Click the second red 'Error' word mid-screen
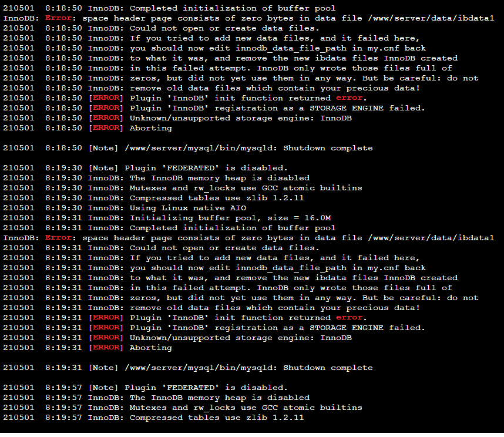The image size is (504, 437). [x=58, y=238]
